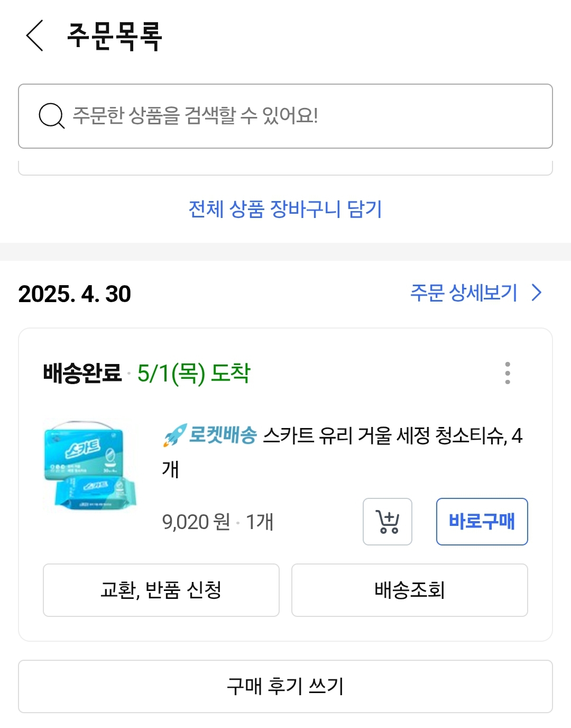Tap the 배송조회 tracking button

pos(409,590)
